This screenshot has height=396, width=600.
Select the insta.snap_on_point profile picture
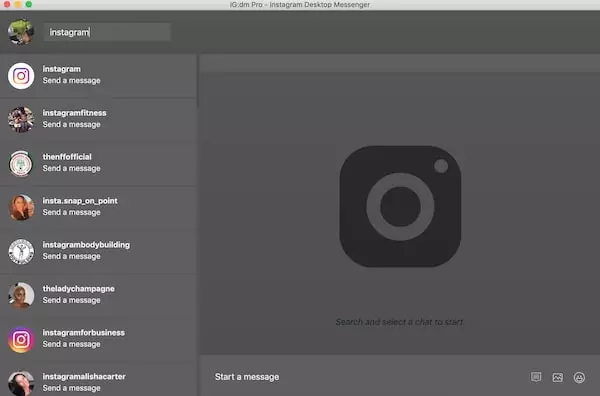pyautogui.click(x=21, y=207)
